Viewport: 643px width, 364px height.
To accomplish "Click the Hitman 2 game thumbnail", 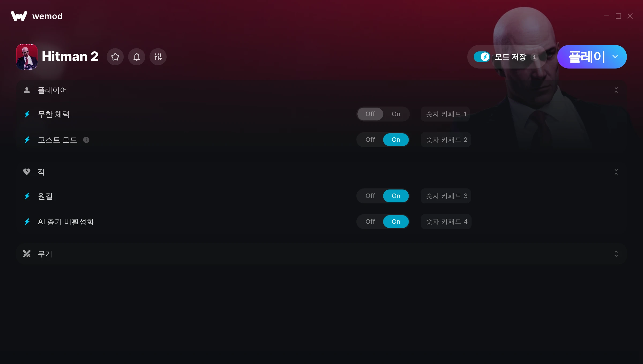I will (x=27, y=57).
